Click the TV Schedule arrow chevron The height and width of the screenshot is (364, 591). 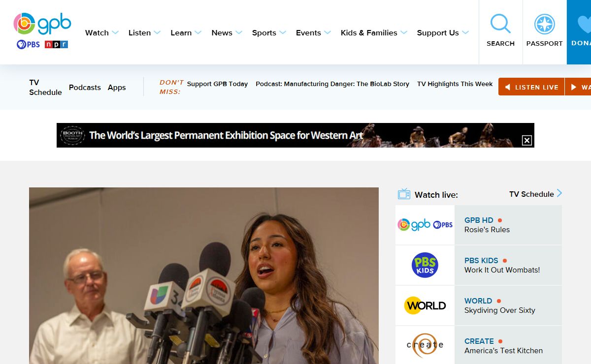tap(559, 193)
